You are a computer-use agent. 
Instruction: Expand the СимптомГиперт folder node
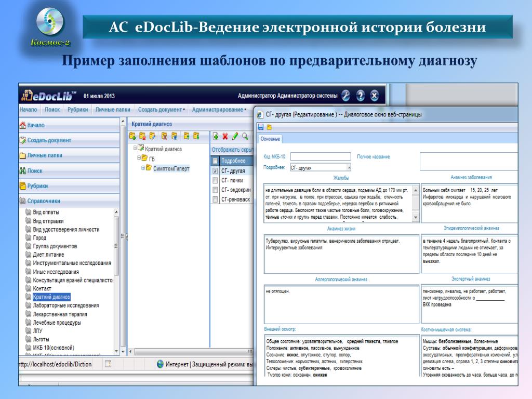pos(143,168)
